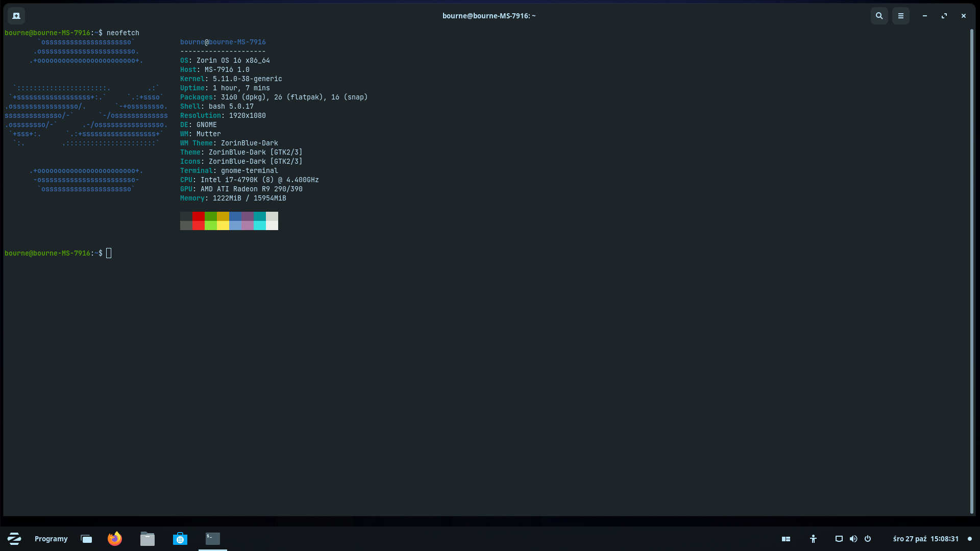The image size is (980, 551).
Task: Click the GPU line AMD ATI Radeon R9
Action: click(x=241, y=189)
